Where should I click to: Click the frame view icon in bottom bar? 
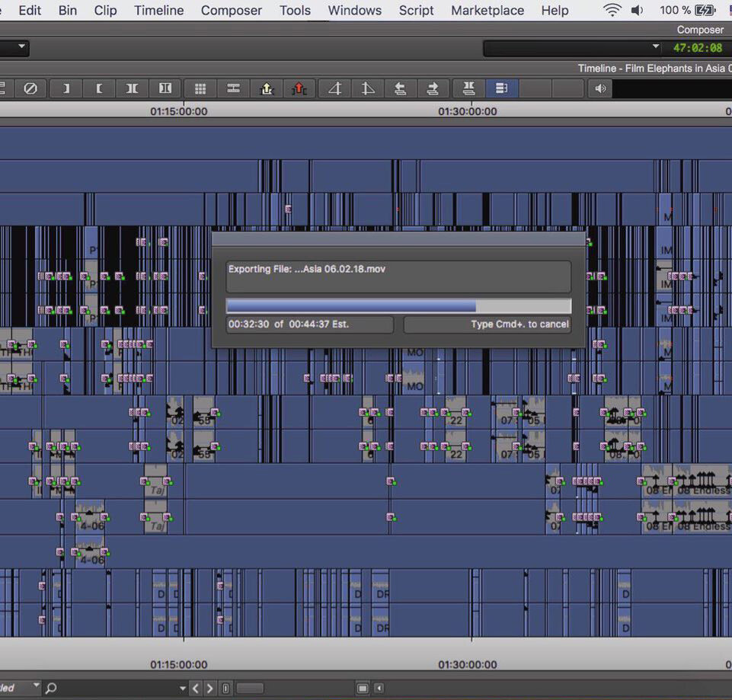point(363,688)
